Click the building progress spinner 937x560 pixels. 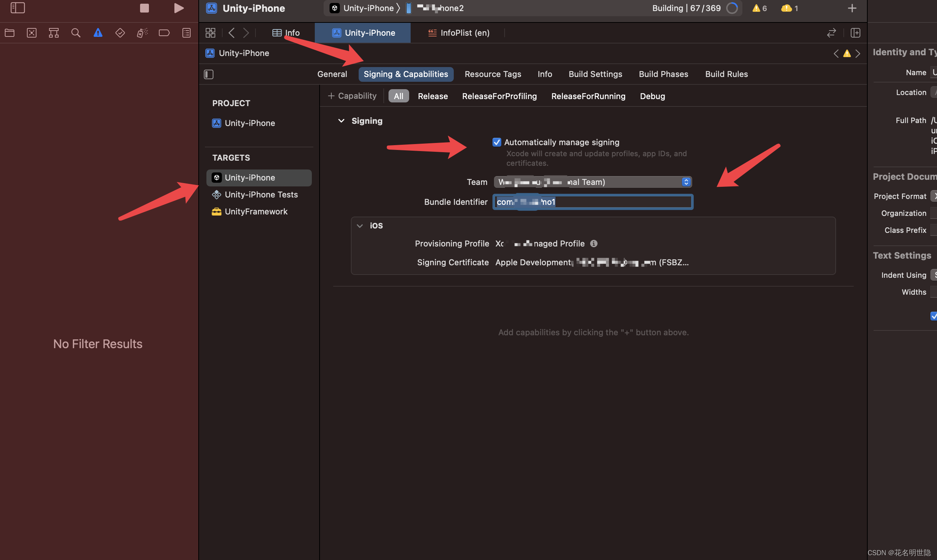click(x=732, y=8)
